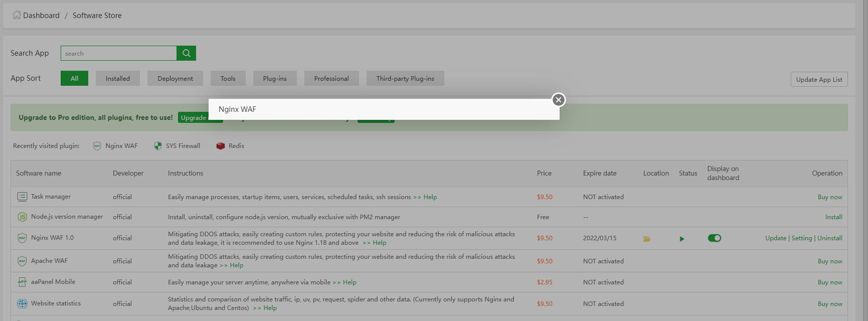Select the Professional filter
868x321 pixels.
tap(331, 78)
